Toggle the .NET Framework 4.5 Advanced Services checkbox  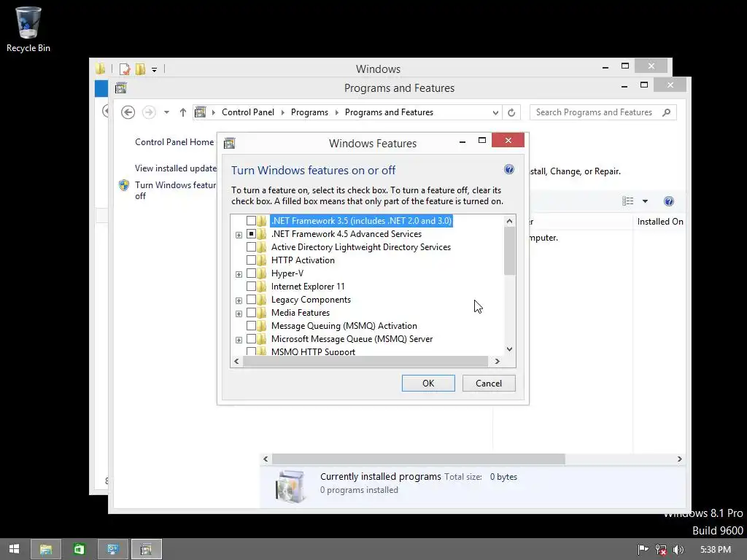[x=251, y=234]
